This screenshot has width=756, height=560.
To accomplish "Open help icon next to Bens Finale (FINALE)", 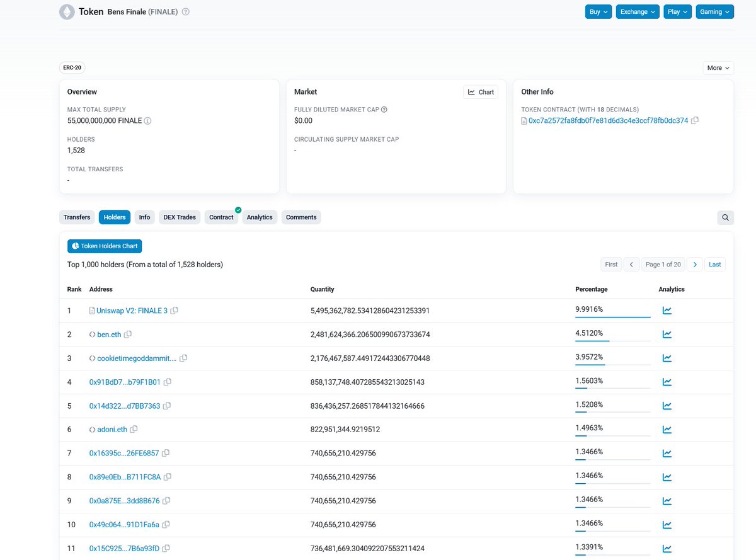I will coord(185,12).
